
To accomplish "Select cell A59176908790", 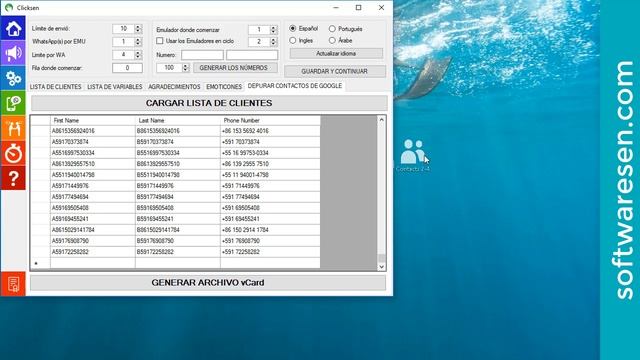I will coord(93,241).
